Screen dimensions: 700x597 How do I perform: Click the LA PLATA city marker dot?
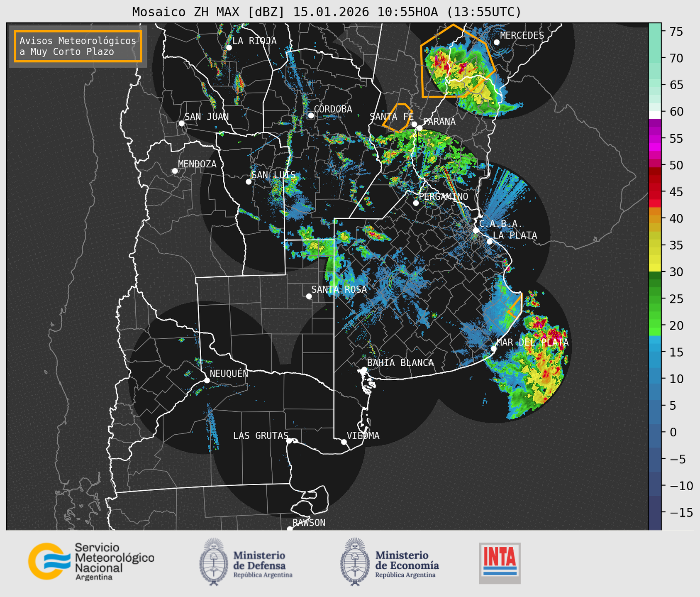pyautogui.click(x=490, y=242)
